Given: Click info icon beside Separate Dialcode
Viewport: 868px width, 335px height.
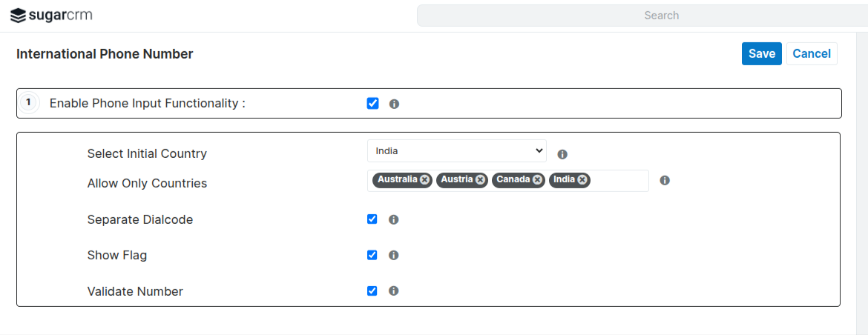Looking at the screenshot, I should tap(394, 219).
